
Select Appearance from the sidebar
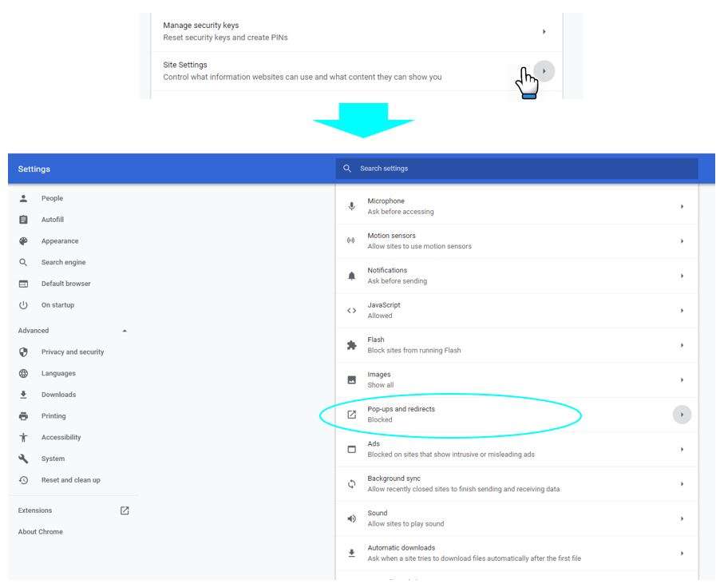(60, 240)
